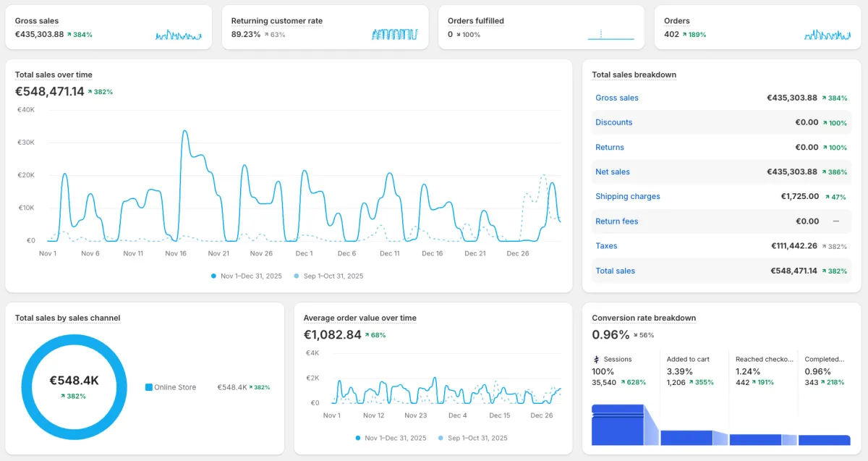The height and width of the screenshot is (461, 868).
Task: Click the truncated Reached checko... label
Action: [764, 359]
